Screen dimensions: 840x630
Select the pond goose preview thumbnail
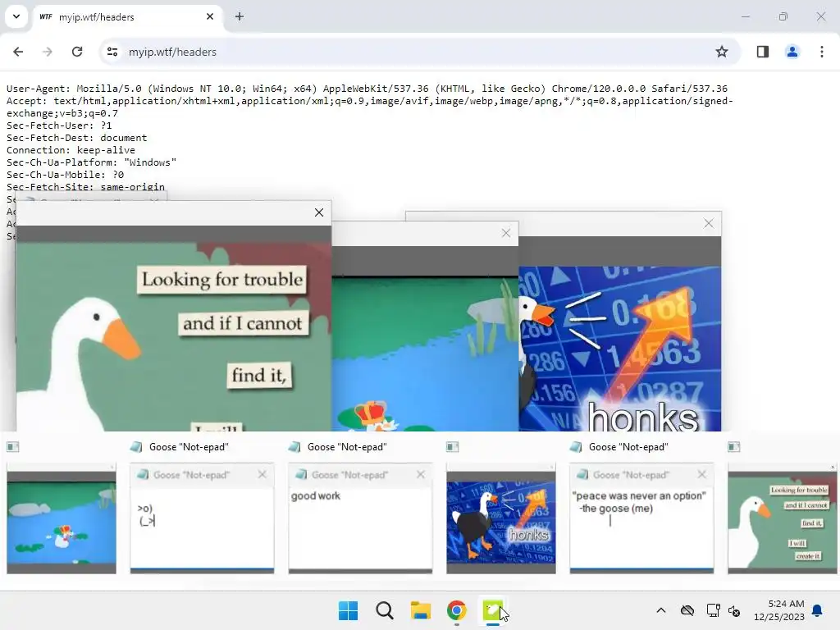click(61, 518)
